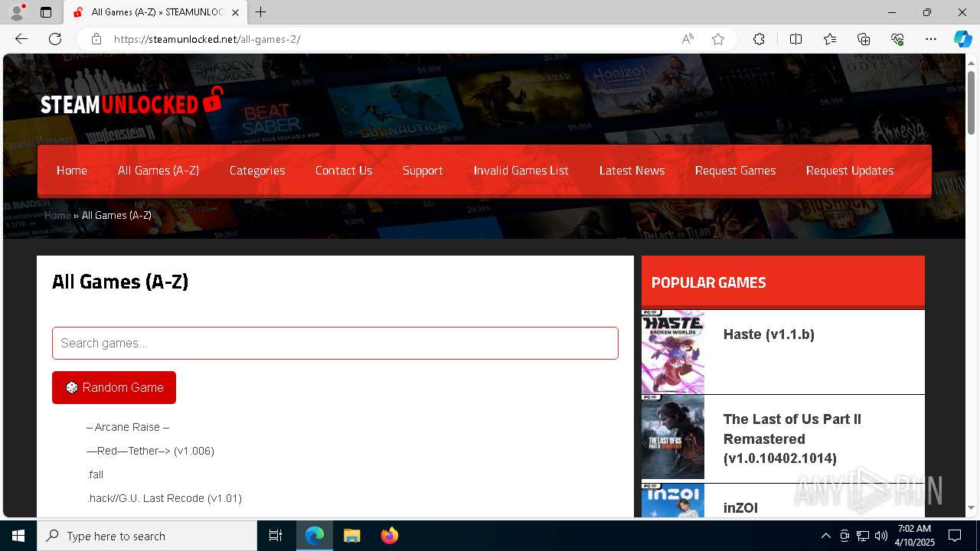The height and width of the screenshot is (551, 980).
Task: Open Settings and more ellipsis
Action: pyautogui.click(x=931, y=39)
